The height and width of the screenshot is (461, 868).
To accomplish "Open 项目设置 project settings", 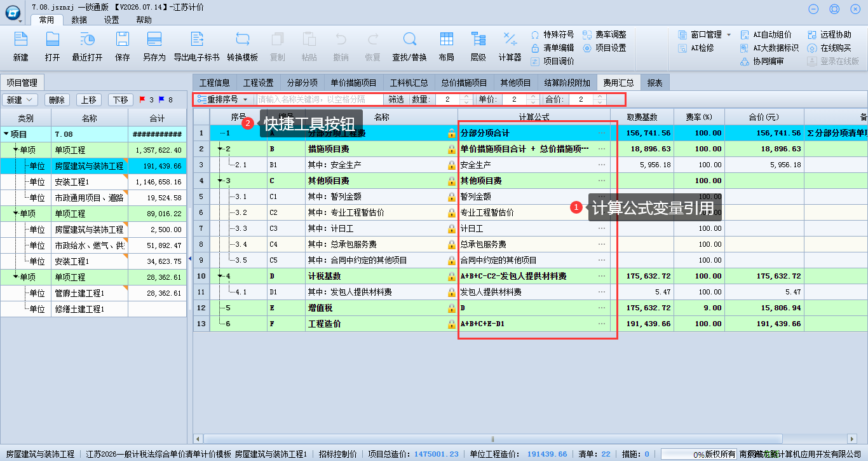I will click(604, 48).
